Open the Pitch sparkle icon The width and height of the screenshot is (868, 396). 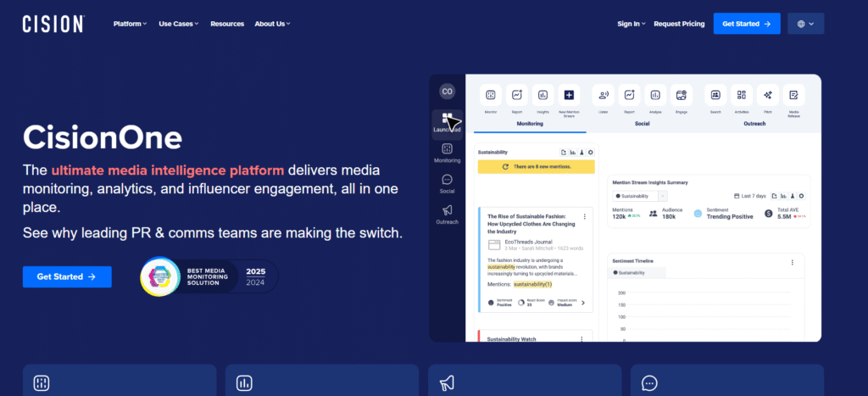(768, 96)
